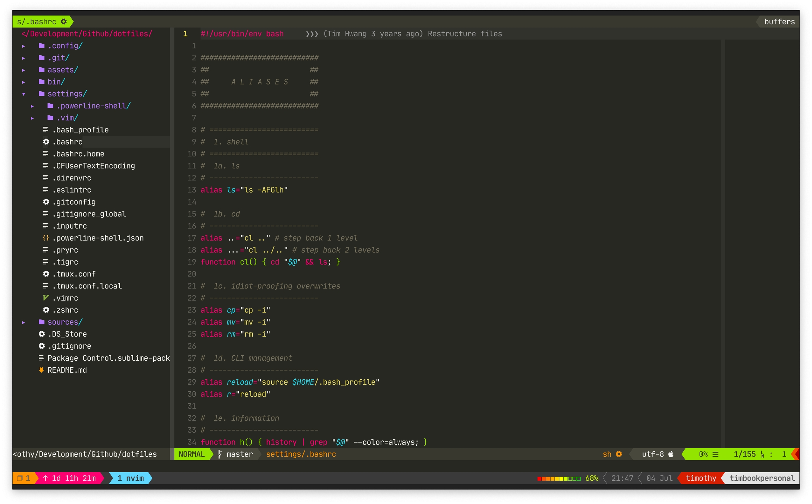Click the git branch icon beside master
Viewport: 812px width, 504px height.
[x=220, y=454]
